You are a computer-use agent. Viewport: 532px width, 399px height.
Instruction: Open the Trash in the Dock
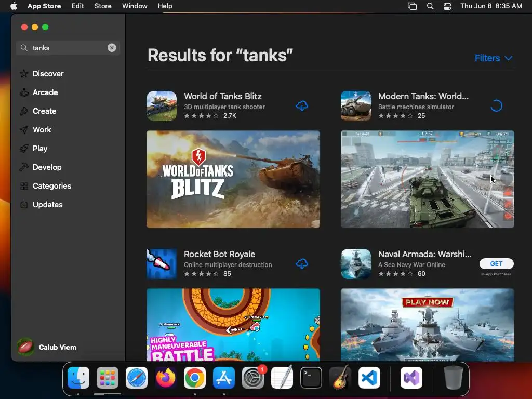tap(453, 378)
